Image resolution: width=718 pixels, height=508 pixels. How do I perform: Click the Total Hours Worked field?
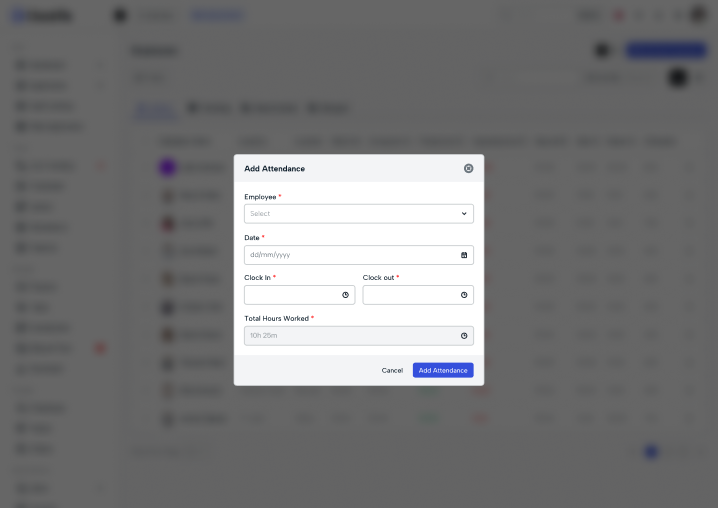pos(359,336)
